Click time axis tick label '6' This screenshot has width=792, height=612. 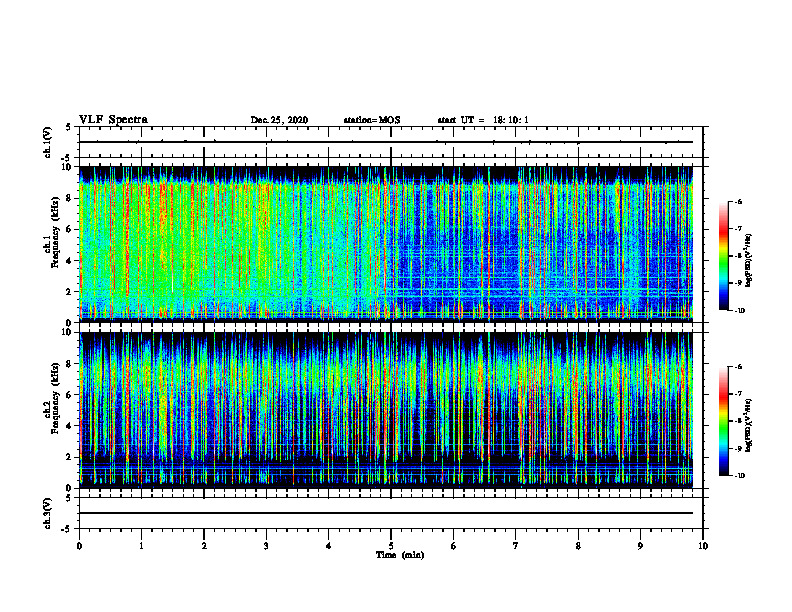pyautogui.click(x=453, y=546)
